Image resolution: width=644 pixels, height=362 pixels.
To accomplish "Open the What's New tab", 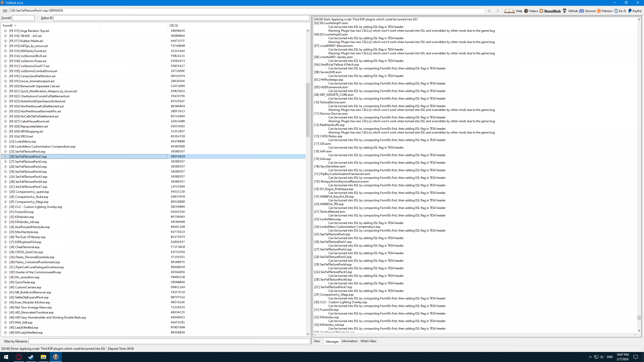I will [368, 341].
